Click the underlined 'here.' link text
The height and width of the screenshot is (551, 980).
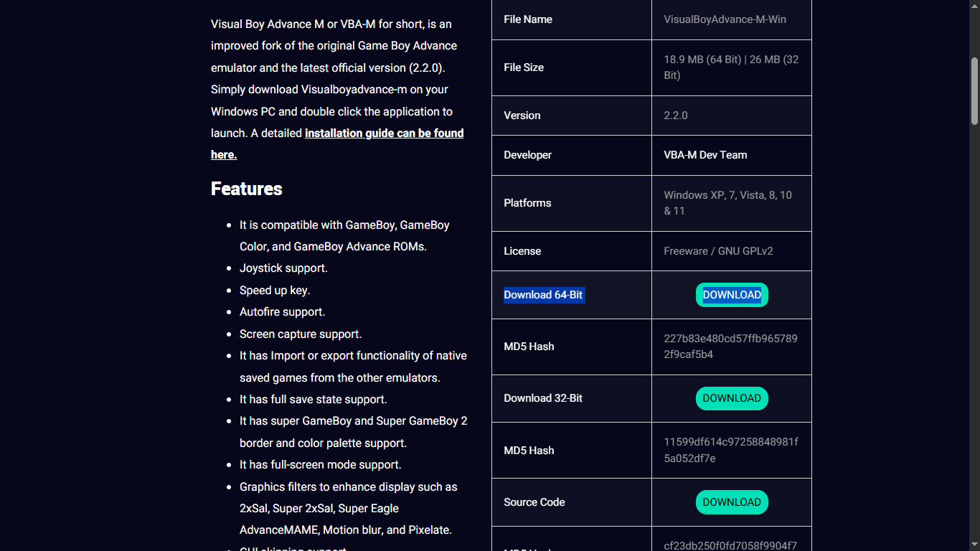(x=224, y=155)
